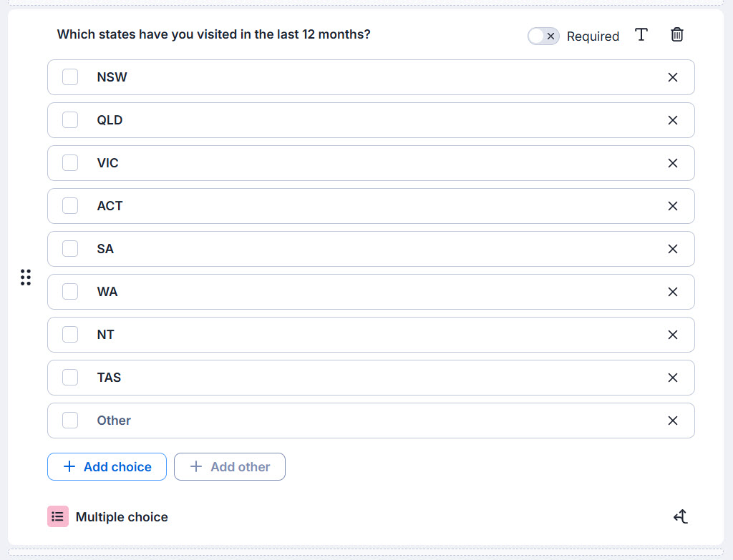Click the Add other button
Image resolution: width=733 pixels, height=560 pixels.
point(230,466)
